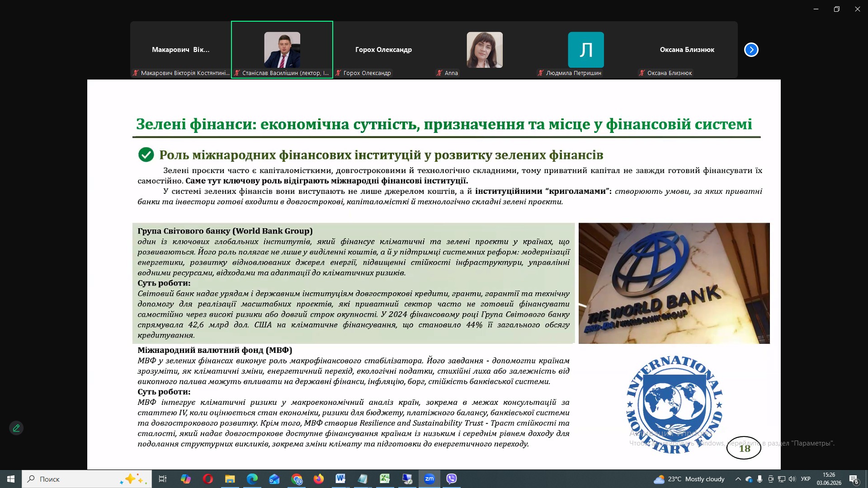Screen dimensions: 868x488
Task: Open the Windows Start menu
Action: pyautogui.click(x=11, y=479)
